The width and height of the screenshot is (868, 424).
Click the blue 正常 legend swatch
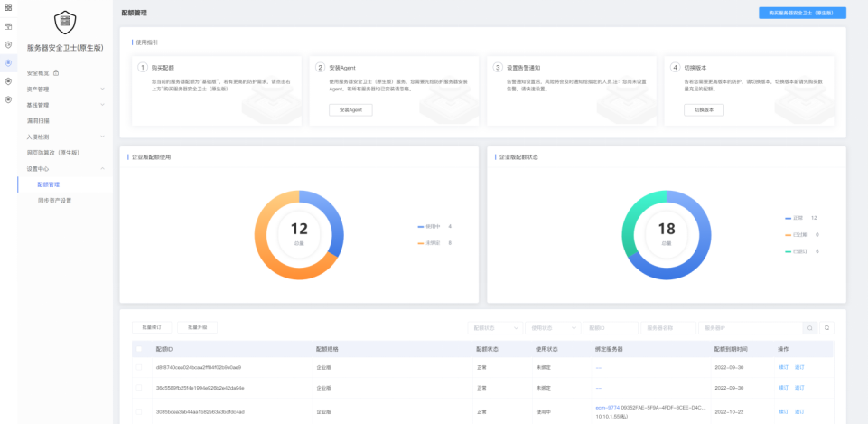[789, 219]
